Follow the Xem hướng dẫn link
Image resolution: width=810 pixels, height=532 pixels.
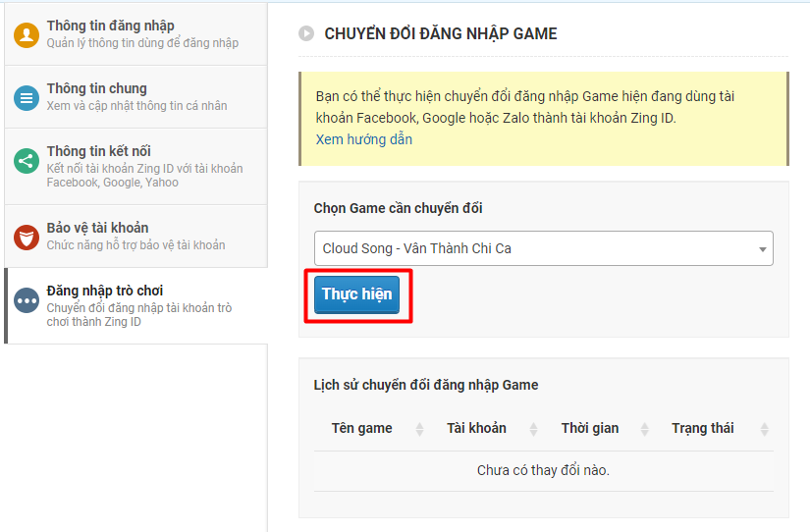click(363, 139)
